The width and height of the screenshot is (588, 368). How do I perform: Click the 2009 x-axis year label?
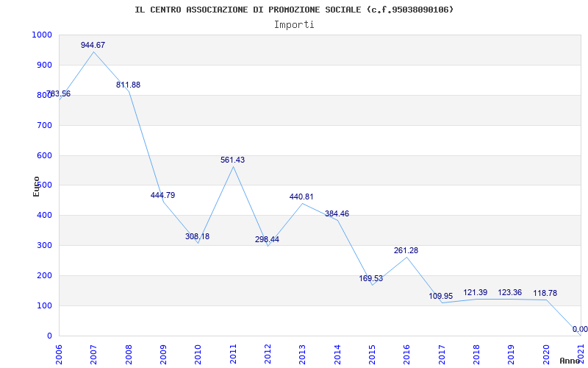tap(163, 354)
